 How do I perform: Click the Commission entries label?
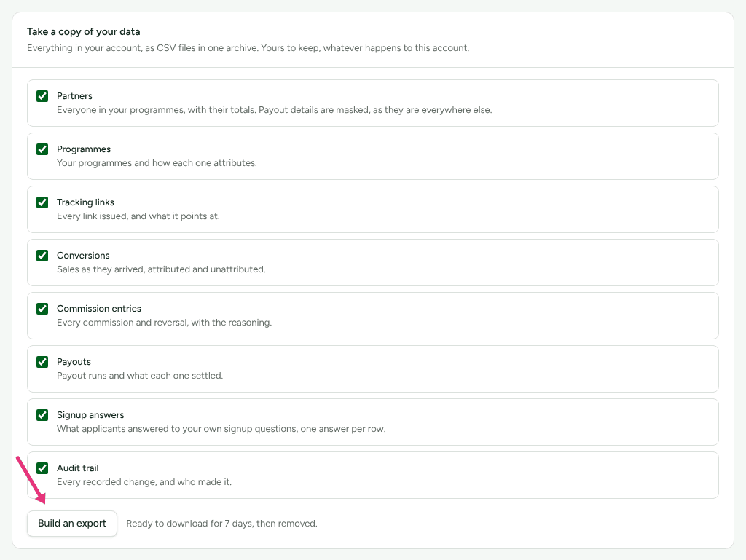(x=99, y=309)
